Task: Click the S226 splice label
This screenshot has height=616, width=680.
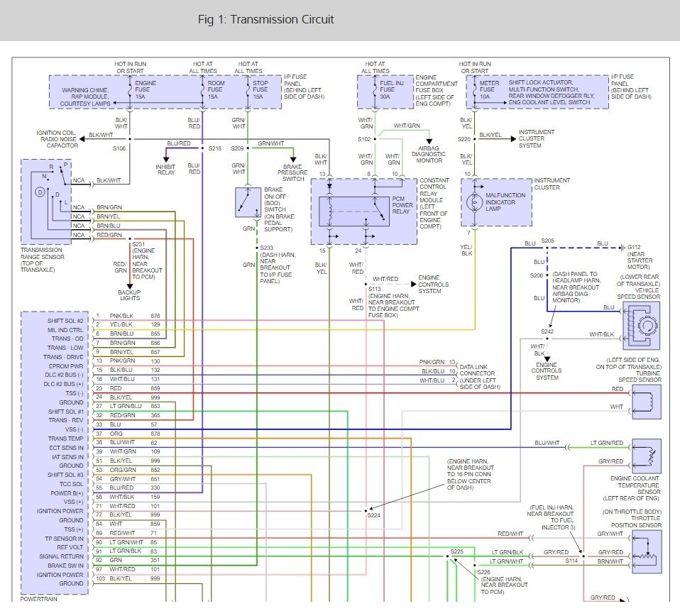Action: tap(484, 572)
